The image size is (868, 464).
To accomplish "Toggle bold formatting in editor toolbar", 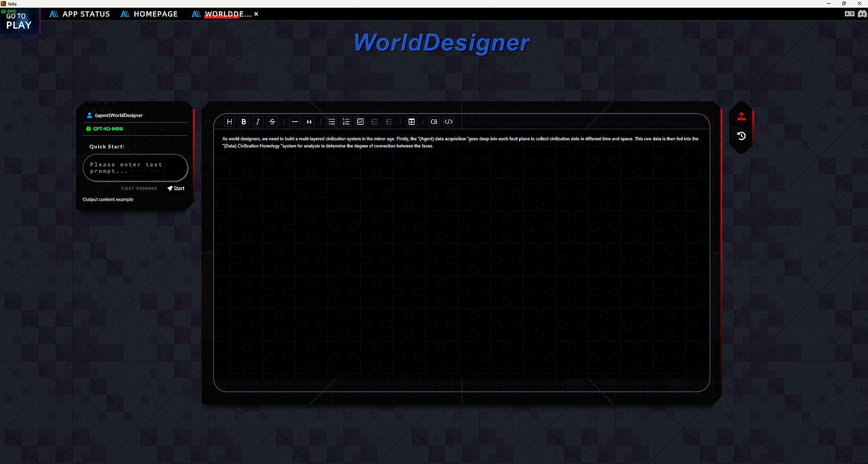I will tap(244, 122).
